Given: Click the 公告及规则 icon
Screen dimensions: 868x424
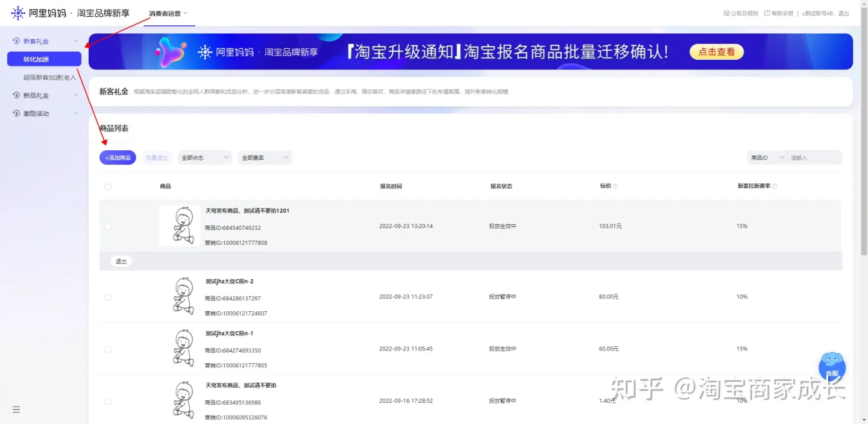Looking at the screenshot, I should click(x=726, y=13).
